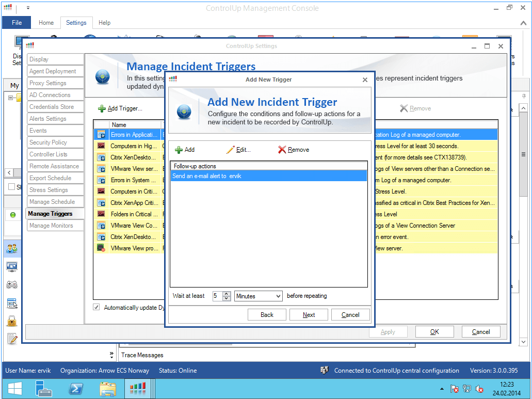Click the Follow-up actions column header

(x=268, y=166)
